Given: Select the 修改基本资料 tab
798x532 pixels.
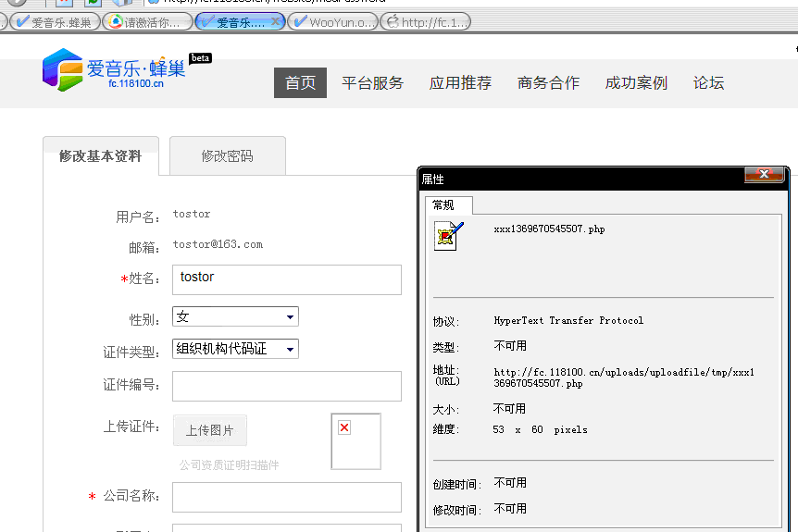Looking at the screenshot, I should (x=101, y=155).
